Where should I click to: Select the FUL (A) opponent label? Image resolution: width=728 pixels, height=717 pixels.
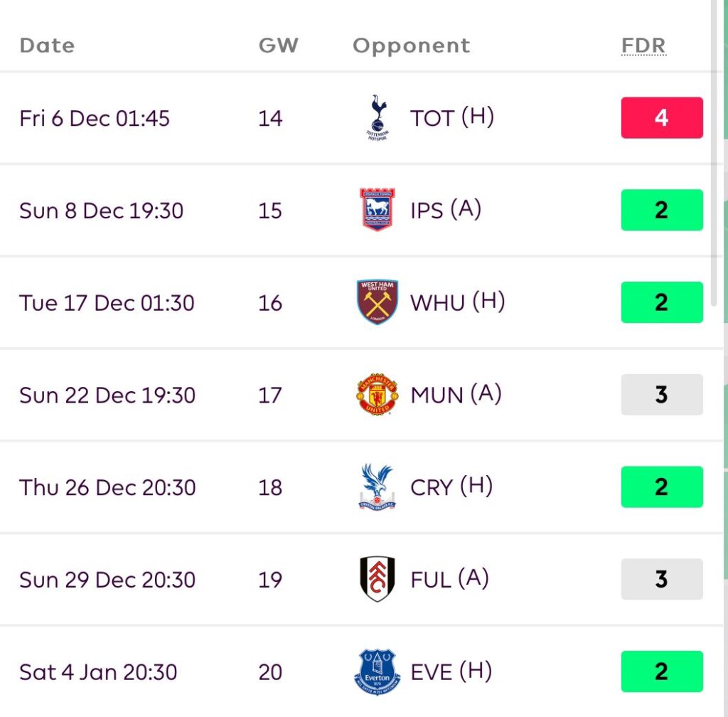tap(449, 580)
